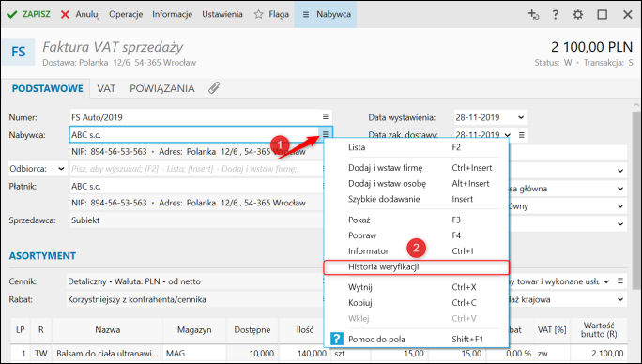The width and height of the screenshot is (642, 364).
Task: Open attachments paperclip tab
Action: (x=214, y=88)
